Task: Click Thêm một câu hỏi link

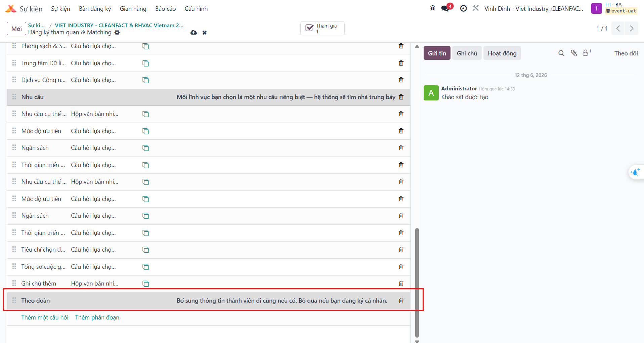Action: (x=45, y=317)
